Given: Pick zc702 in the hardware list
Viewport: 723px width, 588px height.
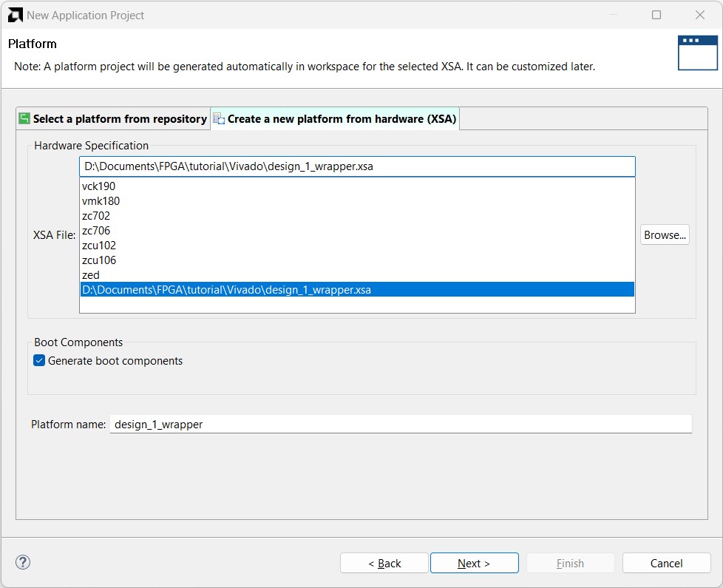Looking at the screenshot, I should tap(357, 216).
